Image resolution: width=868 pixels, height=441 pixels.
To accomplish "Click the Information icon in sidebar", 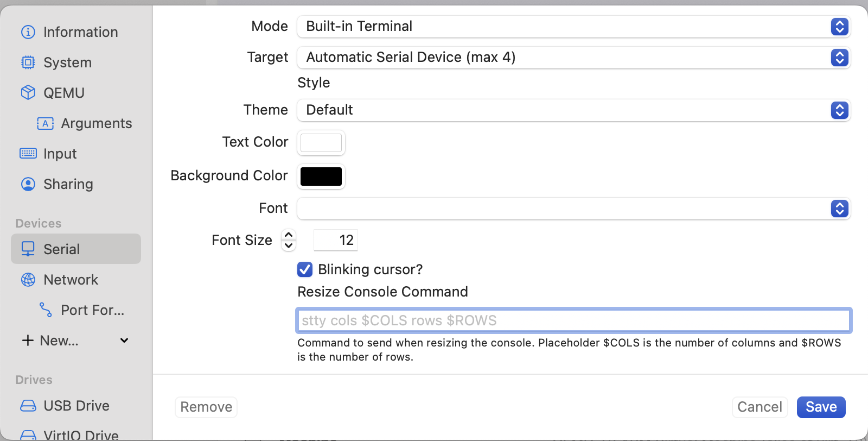I will (28, 32).
